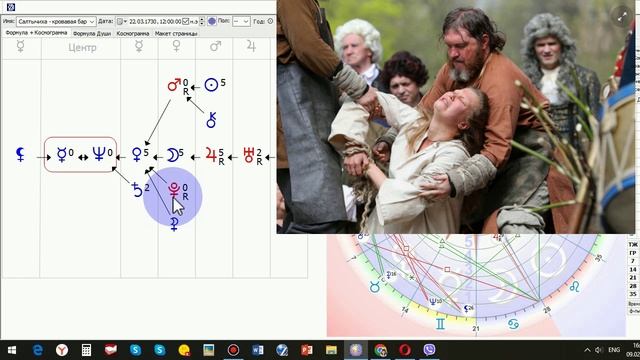Select the Proserpina symbol below the circle
The width and height of the screenshot is (640, 360).
coord(174,224)
